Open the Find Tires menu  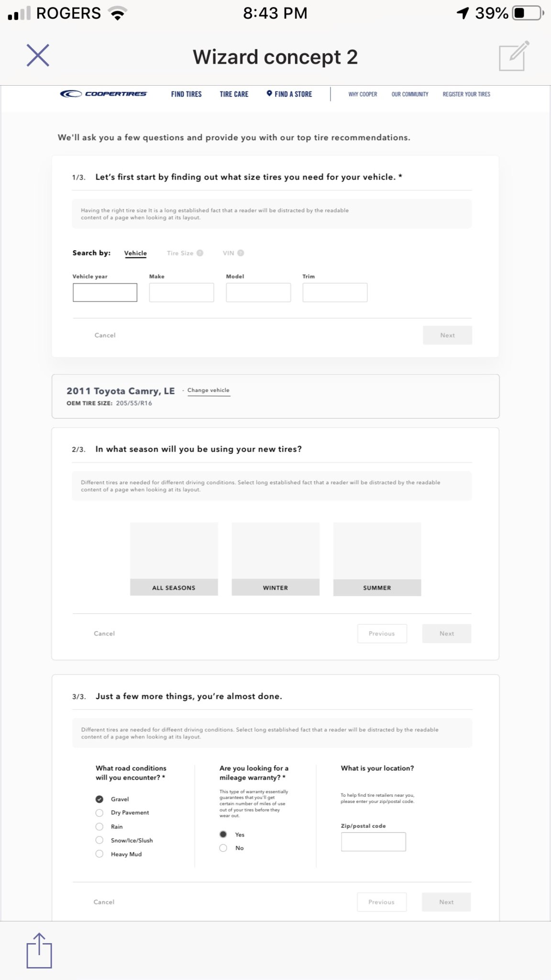tap(186, 94)
